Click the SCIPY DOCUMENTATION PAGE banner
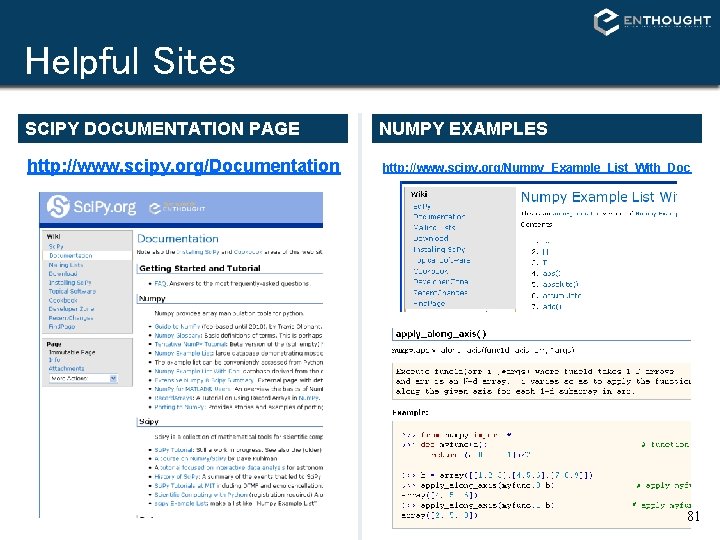 183,129
